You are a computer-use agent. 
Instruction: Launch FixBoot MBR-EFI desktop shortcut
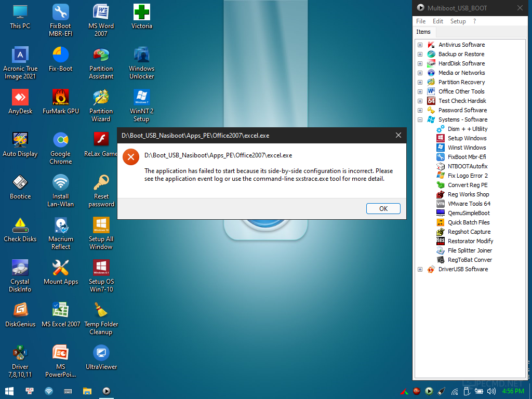coord(60,20)
